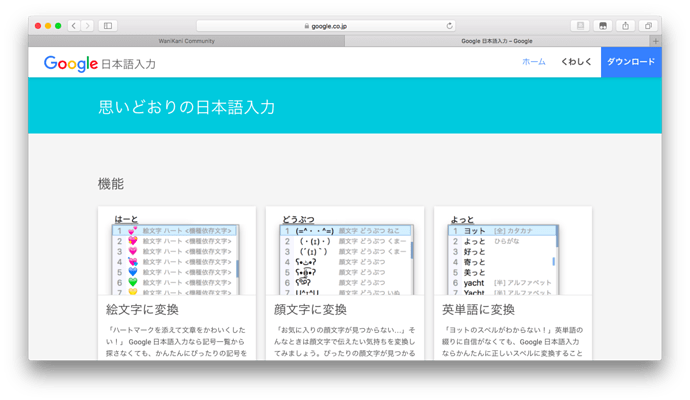Screen dimensions: 690x400
Task: Click the toolbar extension icon left of Share
Action: click(x=603, y=26)
